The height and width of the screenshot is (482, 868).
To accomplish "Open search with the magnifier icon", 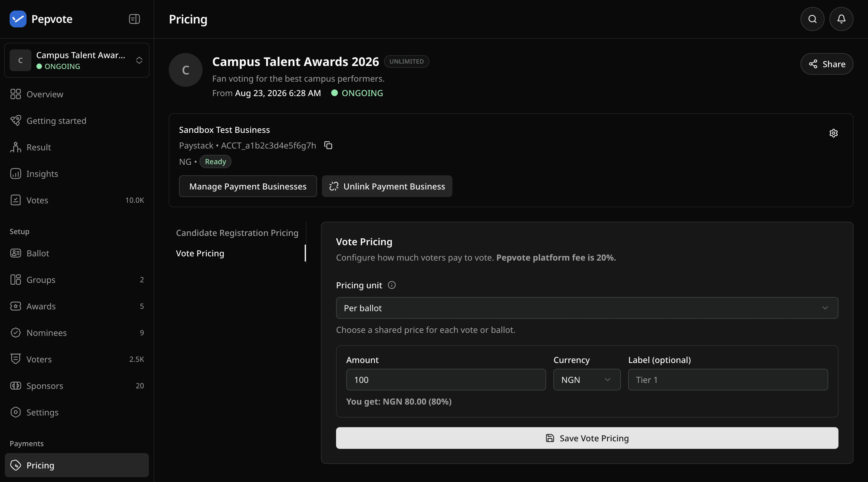I will click(x=813, y=19).
